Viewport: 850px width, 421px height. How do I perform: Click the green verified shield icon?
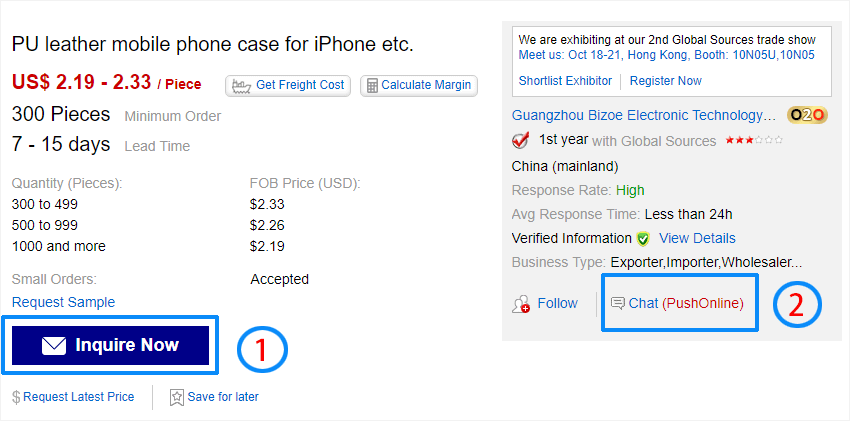(643, 239)
